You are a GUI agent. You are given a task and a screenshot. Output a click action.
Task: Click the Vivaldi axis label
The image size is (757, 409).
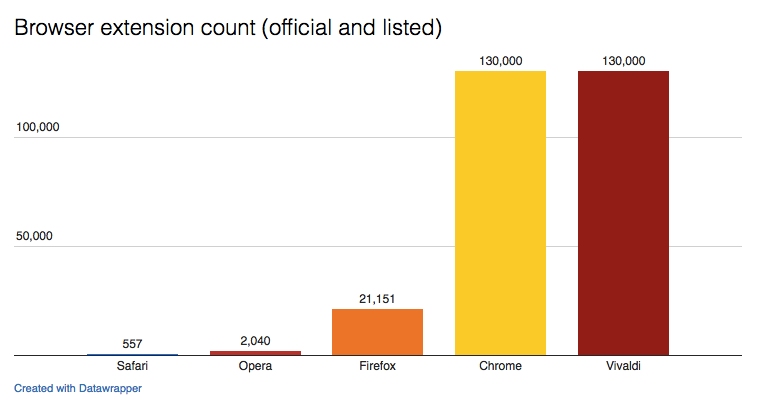pos(623,366)
